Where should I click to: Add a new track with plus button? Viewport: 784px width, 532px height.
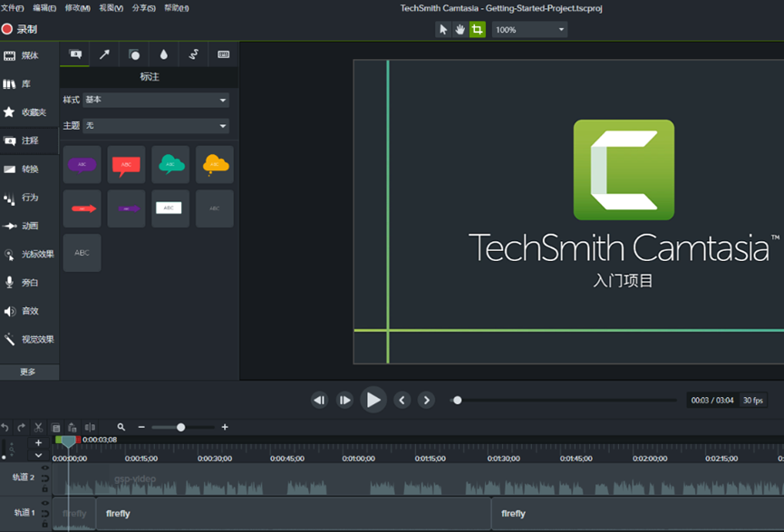pos(38,443)
